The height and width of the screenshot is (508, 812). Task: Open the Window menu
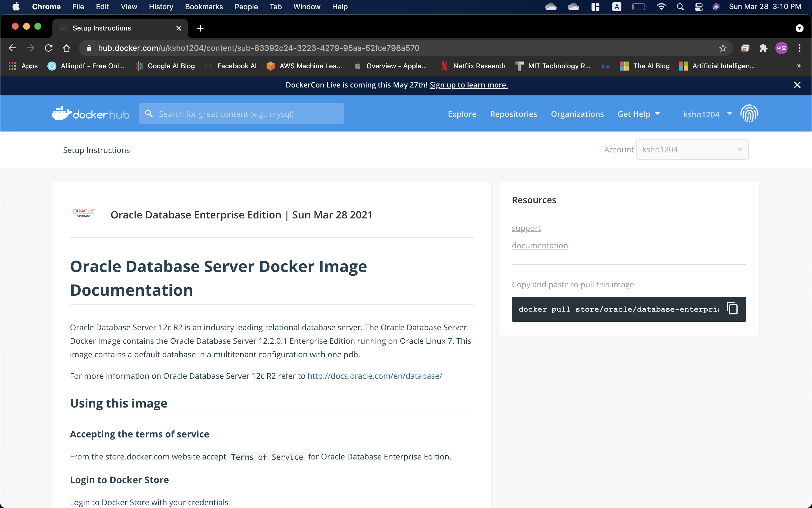pos(307,6)
